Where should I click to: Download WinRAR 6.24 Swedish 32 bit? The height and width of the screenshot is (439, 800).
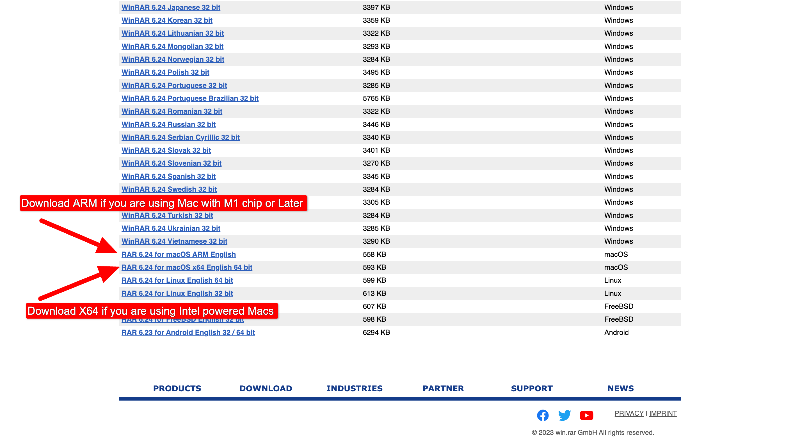(x=169, y=189)
